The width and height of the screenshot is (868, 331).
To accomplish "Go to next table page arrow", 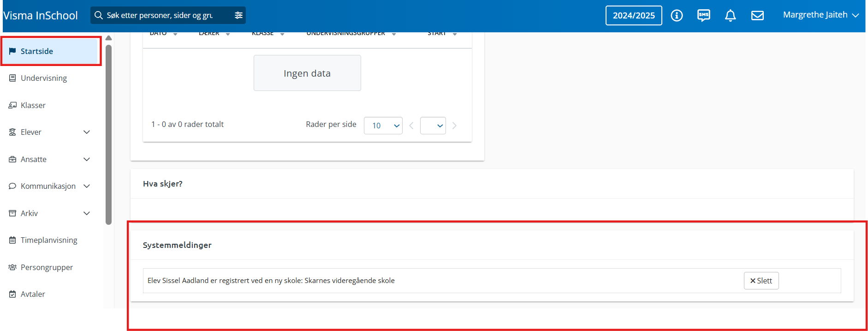I will (x=454, y=126).
